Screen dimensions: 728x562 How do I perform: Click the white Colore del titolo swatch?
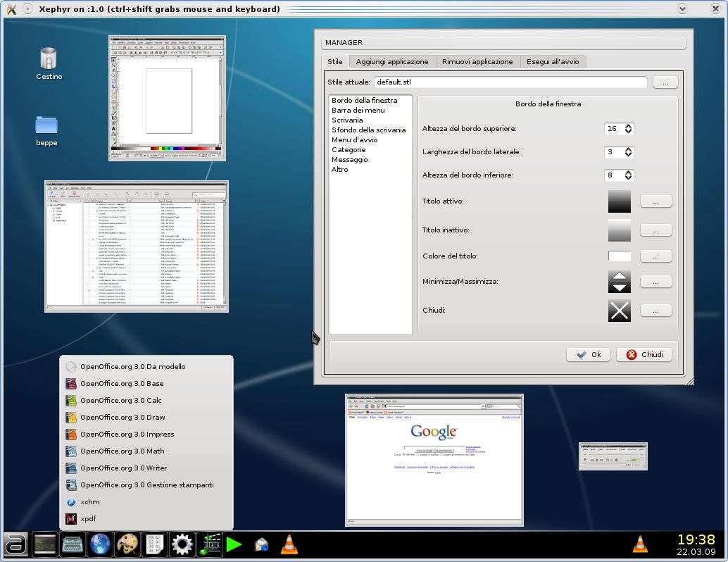(x=619, y=256)
